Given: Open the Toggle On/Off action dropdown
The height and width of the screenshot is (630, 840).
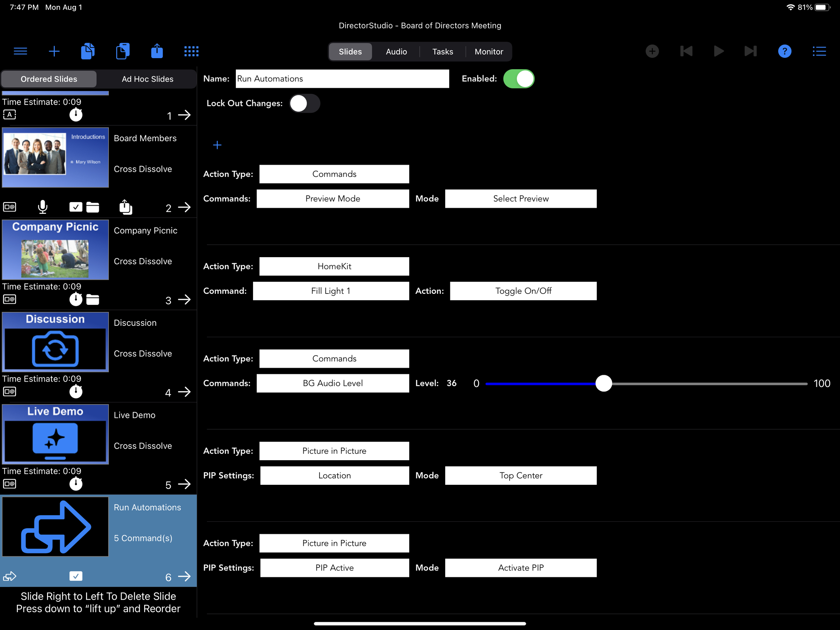Looking at the screenshot, I should [x=523, y=291].
